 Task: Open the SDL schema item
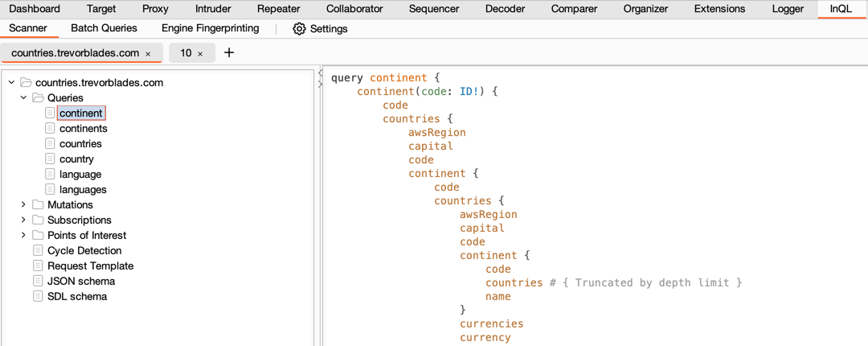pyautogui.click(x=77, y=297)
